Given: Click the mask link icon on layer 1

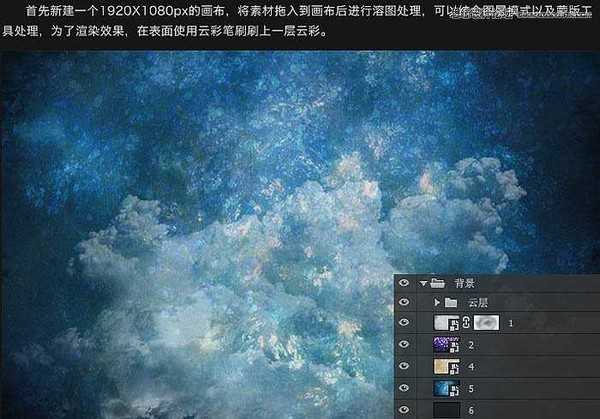Looking at the screenshot, I should 467,324.
